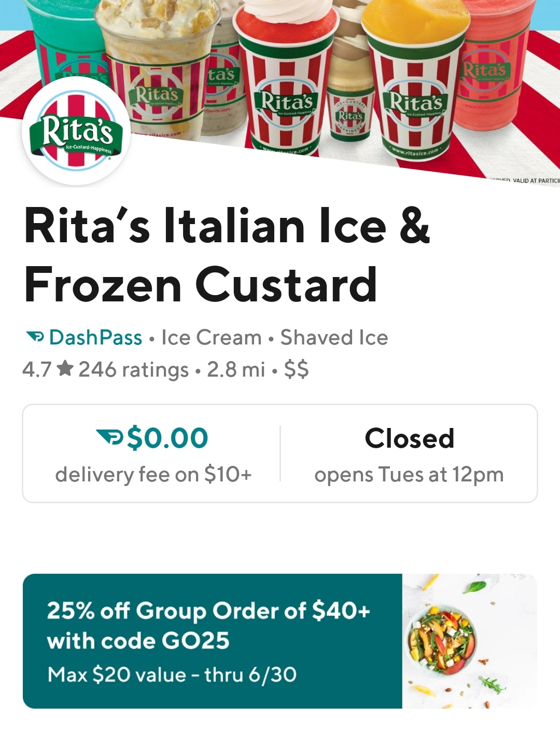Click the DashPass icon beside DashPass label
Screen dimensions: 560x733
[35, 337]
